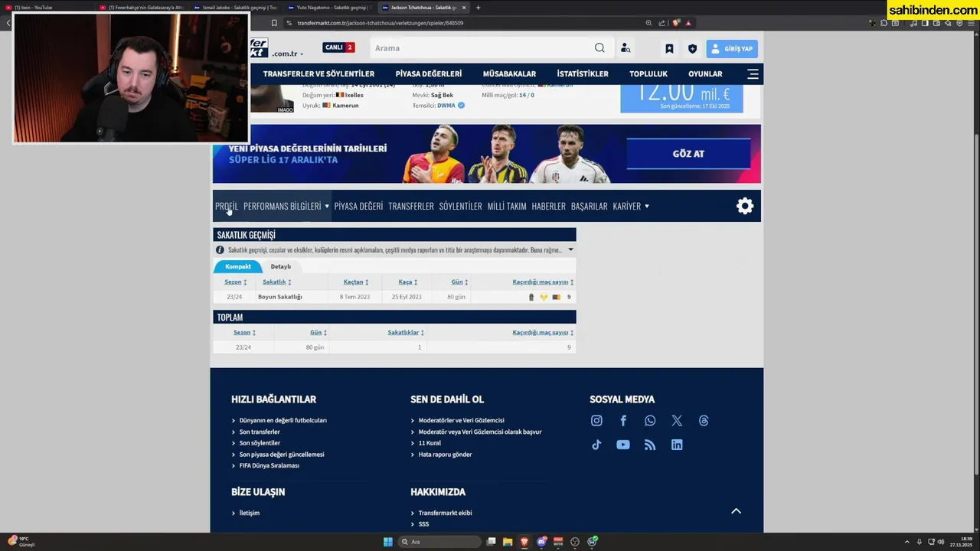Click the 12.00 mil. € market value box
The height and width of the screenshot is (551, 980).
[x=681, y=99]
